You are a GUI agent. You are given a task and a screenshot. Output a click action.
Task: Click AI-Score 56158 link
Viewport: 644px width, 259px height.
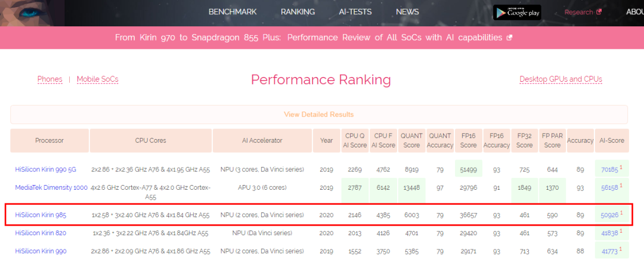[x=609, y=187]
